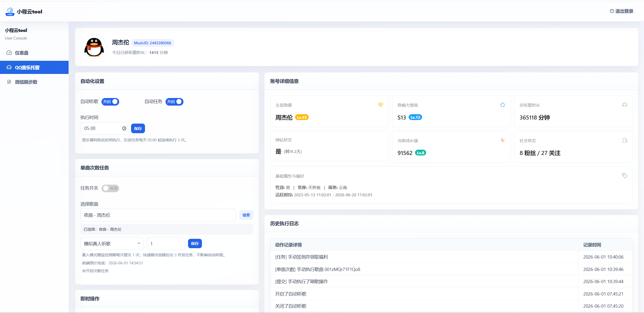644x313 pixels.
Task: Click the play count input showing 1
Action: click(166, 244)
